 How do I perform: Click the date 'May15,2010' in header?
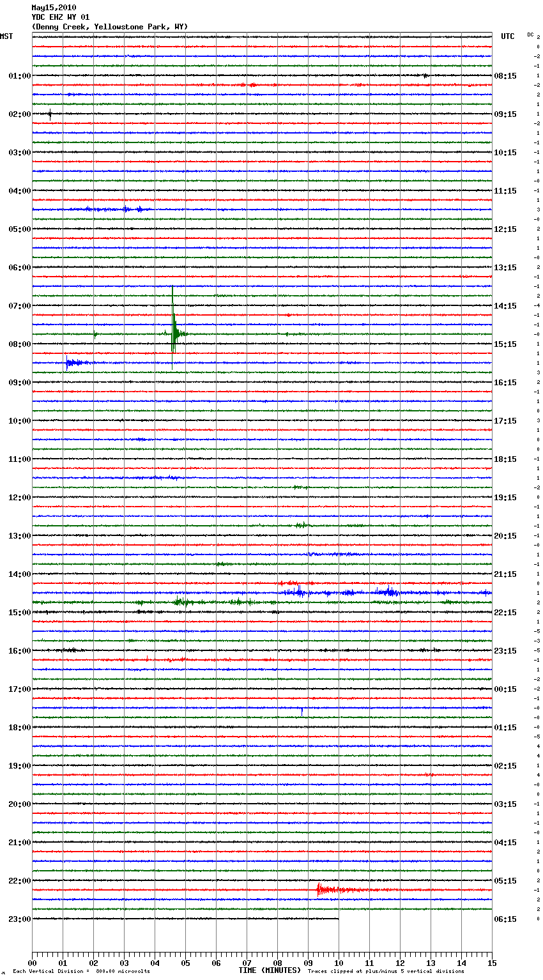[x=54, y=8]
